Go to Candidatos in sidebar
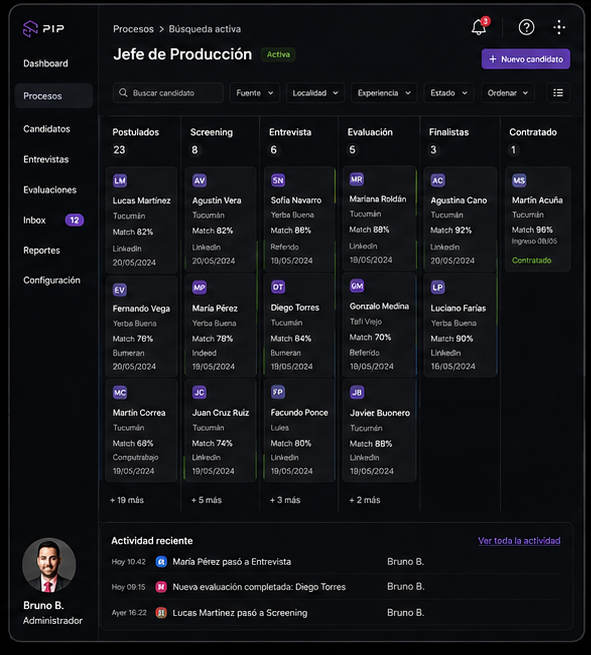The height and width of the screenshot is (655, 591). pyautogui.click(x=47, y=129)
